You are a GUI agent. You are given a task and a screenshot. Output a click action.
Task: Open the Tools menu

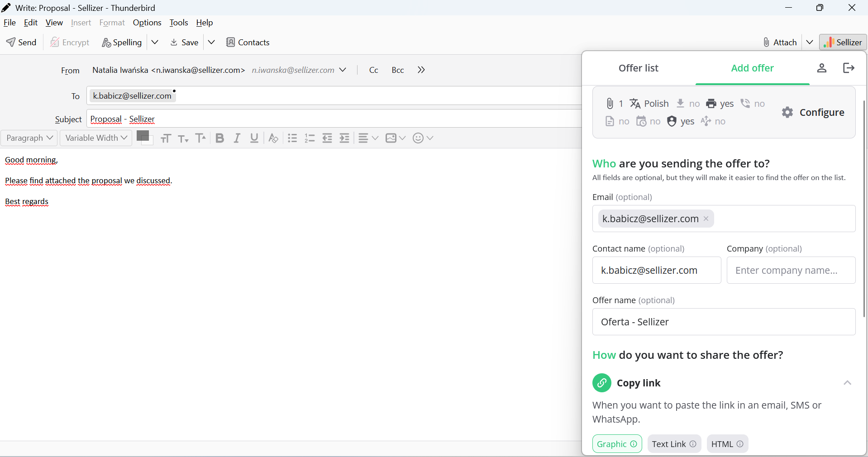[x=179, y=23]
